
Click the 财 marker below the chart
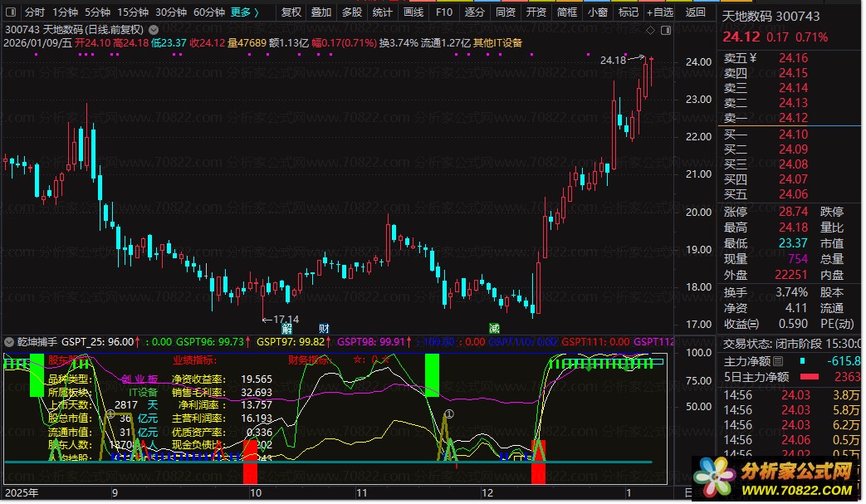pos(324,329)
